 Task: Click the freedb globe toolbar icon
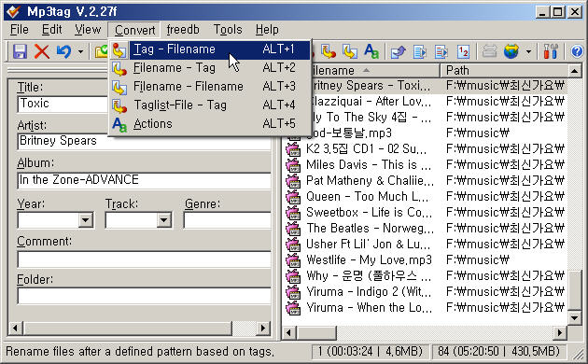point(511,51)
